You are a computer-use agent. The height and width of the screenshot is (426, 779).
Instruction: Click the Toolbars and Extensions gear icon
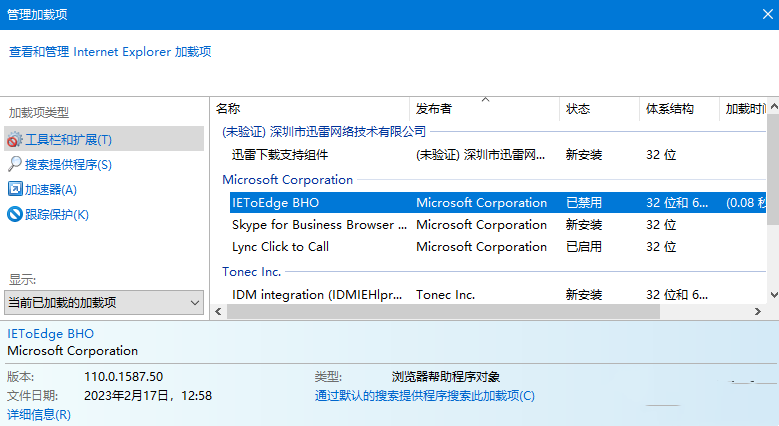pos(14,140)
